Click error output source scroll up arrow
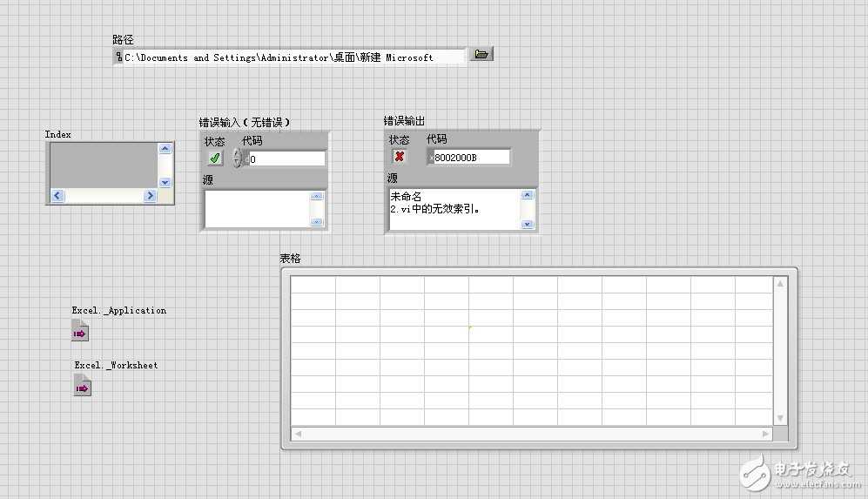The height and width of the screenshot is (499, 868). [x=527, y=194]
